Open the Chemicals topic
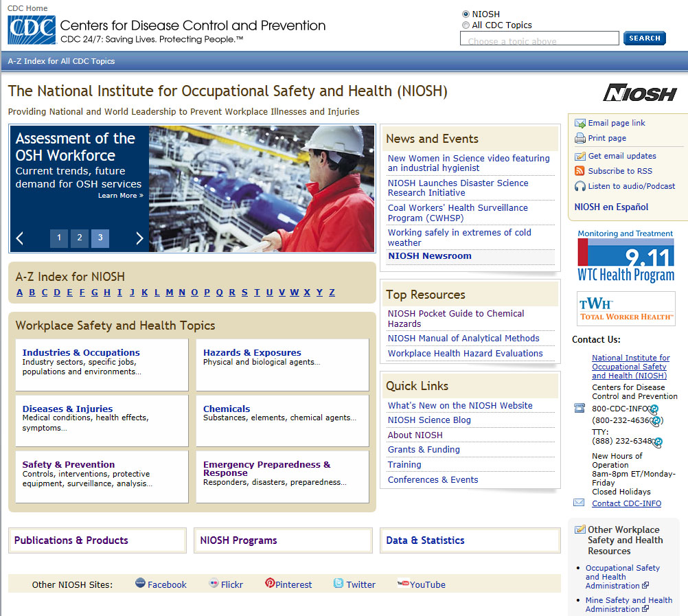This screenshot has height=616, width=688. click(227, 409)
